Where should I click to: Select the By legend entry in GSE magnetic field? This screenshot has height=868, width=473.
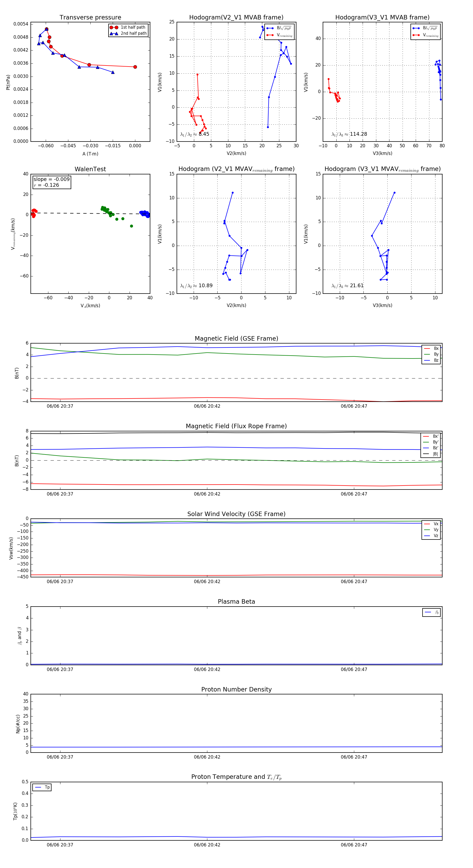click(x=431, y=354)
